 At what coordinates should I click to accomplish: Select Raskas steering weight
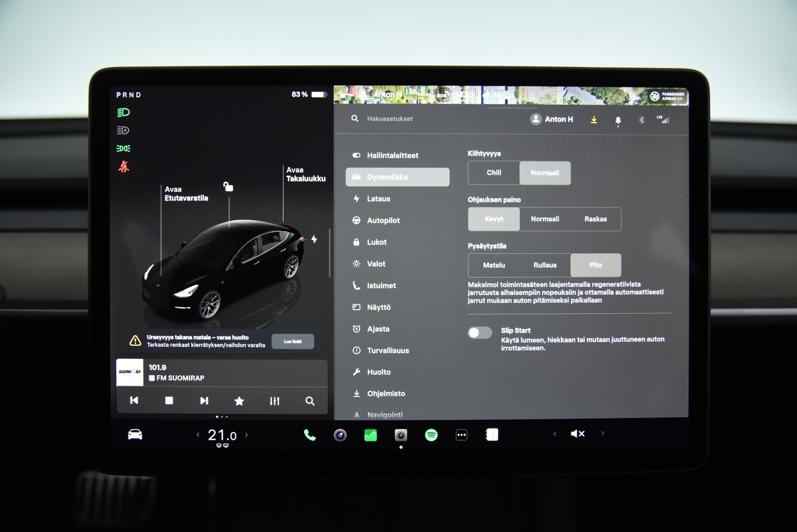click(596, 219)
